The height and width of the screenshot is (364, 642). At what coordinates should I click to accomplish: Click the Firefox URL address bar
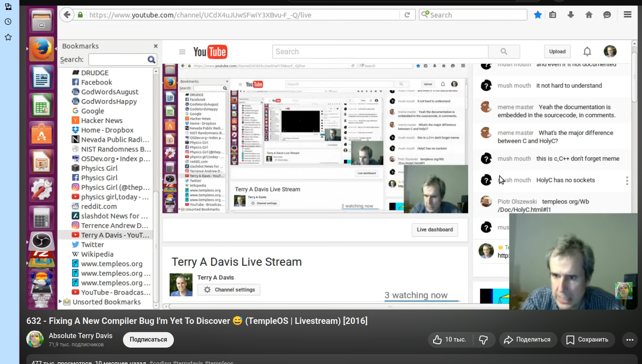[244, 15]
